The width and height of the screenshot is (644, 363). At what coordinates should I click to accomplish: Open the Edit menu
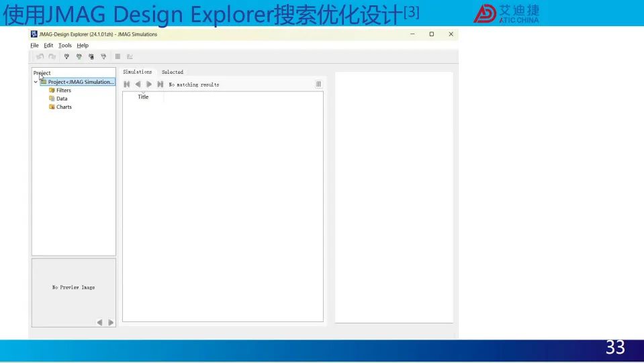(x=48, y=46)
